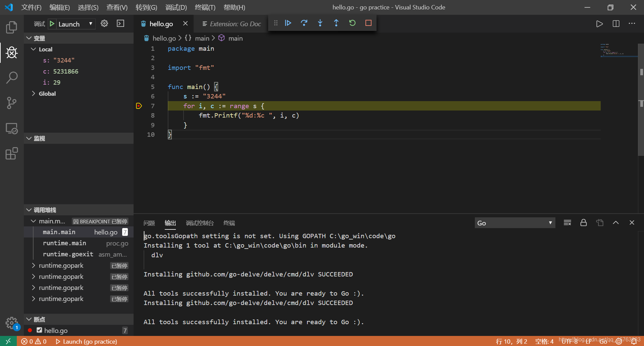Image resolution: width=644 pixels, height=346 pixels.
Task: Open the Source Control view
Action: (x=12, y=103)
